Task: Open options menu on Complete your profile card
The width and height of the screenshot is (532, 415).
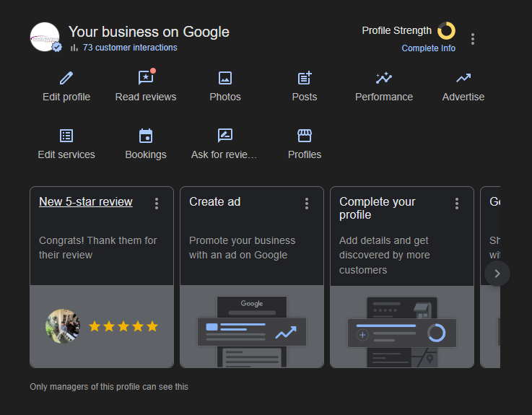Action: coord(457,204)
